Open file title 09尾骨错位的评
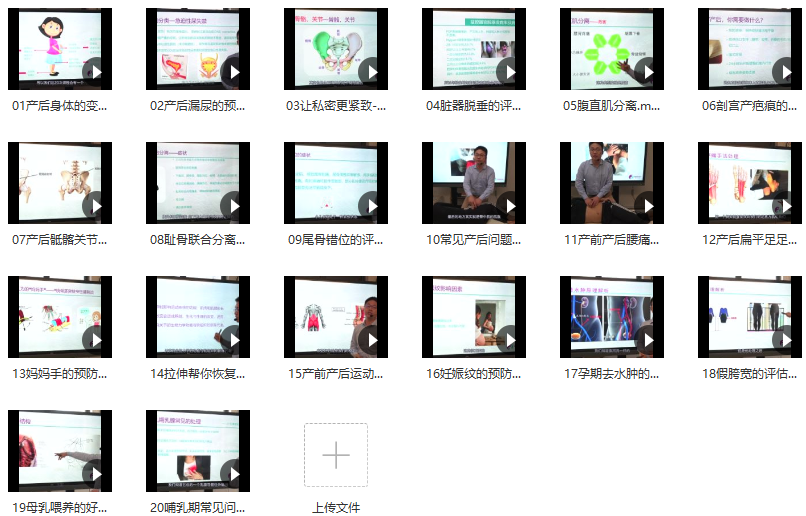Viewport: 806px width, 516px height. click(x=336, y=239)
